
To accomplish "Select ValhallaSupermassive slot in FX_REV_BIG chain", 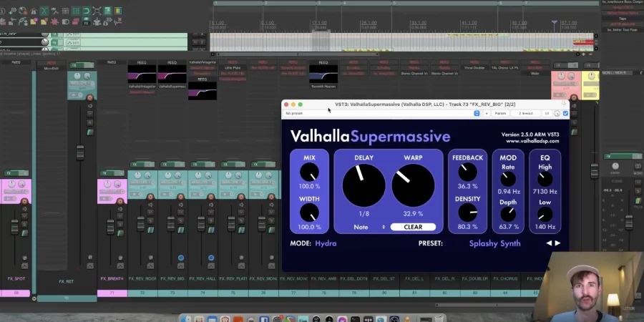I will tap(172, 87).
